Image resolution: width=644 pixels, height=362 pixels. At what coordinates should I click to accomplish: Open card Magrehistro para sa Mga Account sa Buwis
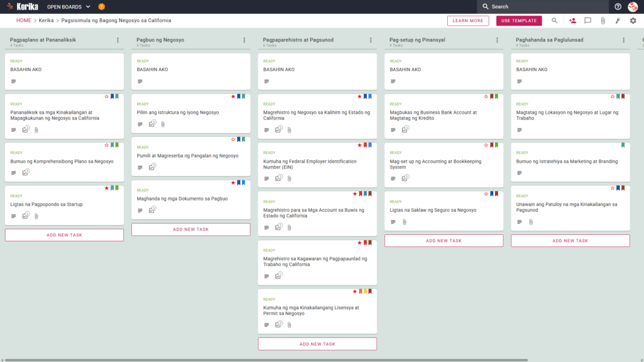[x=317, y=214]
